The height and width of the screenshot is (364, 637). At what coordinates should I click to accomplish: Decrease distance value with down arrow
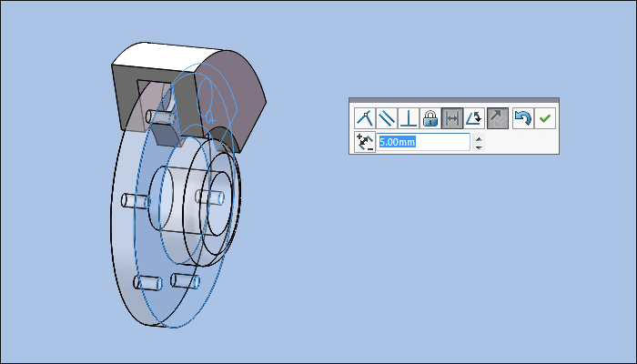(x=480, y=147)
